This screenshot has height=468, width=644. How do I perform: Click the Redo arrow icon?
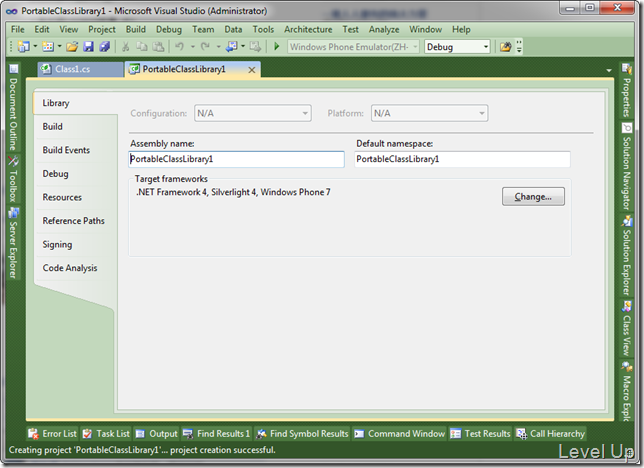[205, 47]
